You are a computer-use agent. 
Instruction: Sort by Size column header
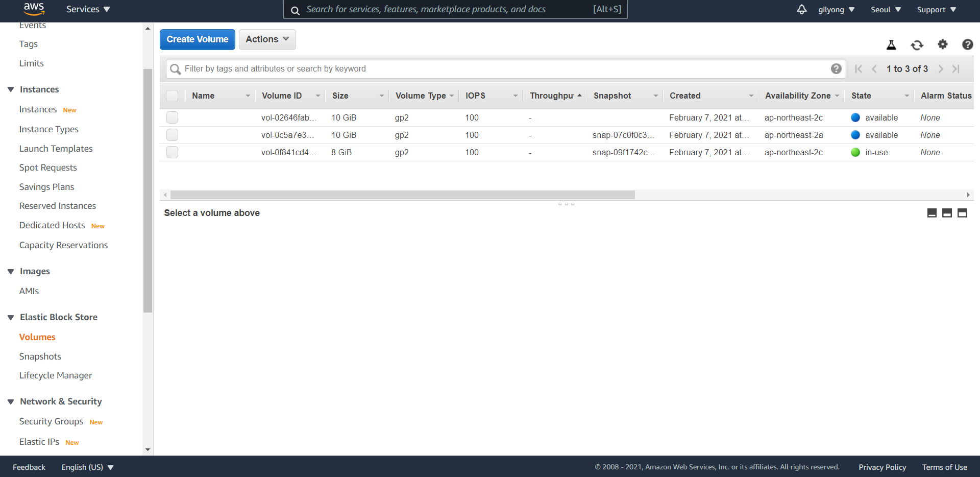340,96
